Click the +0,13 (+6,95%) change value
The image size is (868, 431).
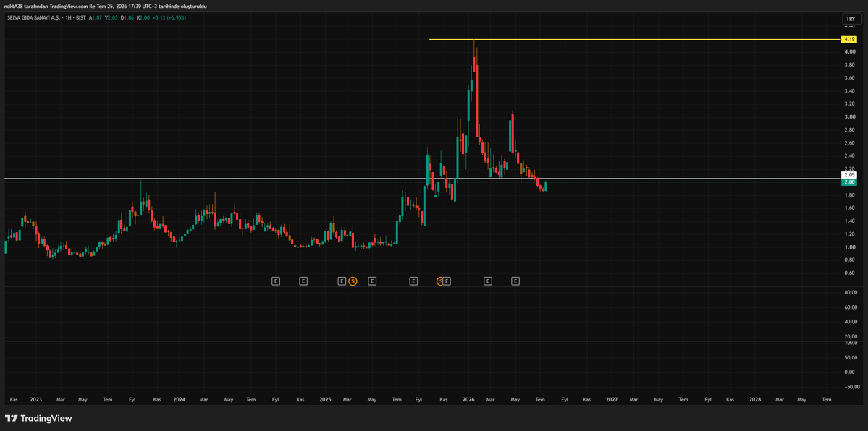point(170,17)
